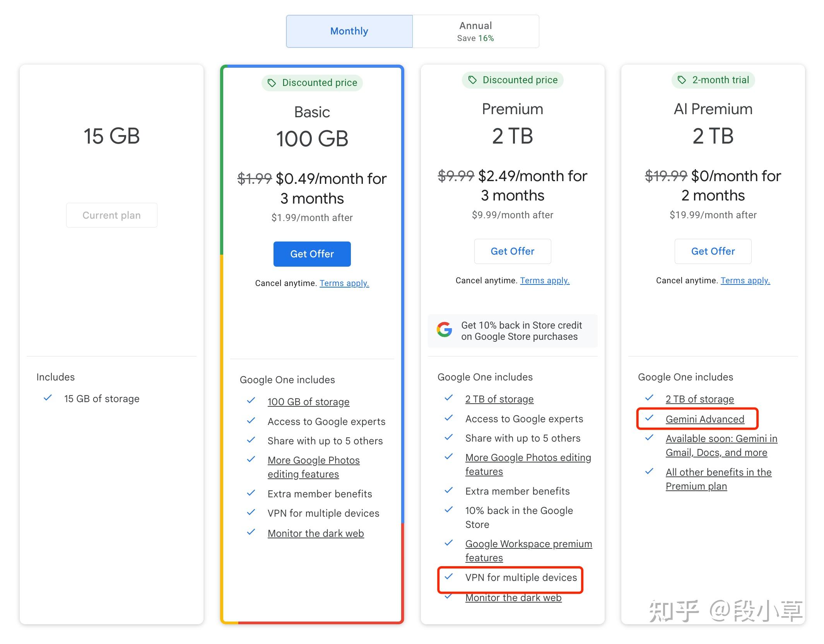Click the checkmark beside Gemini Advanced
The width and height of the screenshot is (824, 644).
[649, 418]
